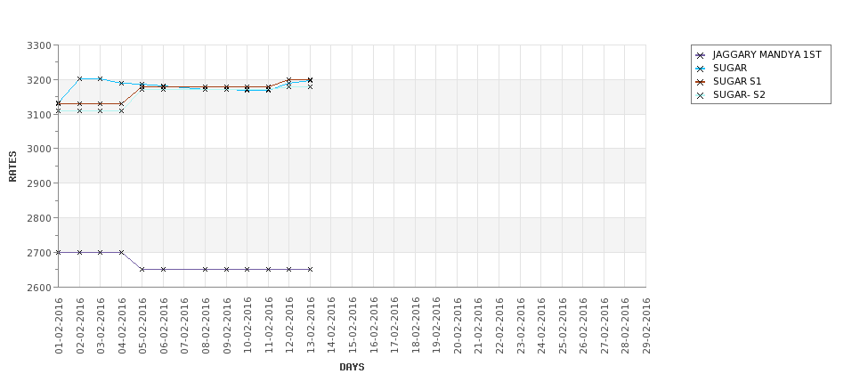Click the JAGGARY MANDYA 1ST legend marker
The height and width of the screenshot is (382, 868).
[x=700, y=55]
